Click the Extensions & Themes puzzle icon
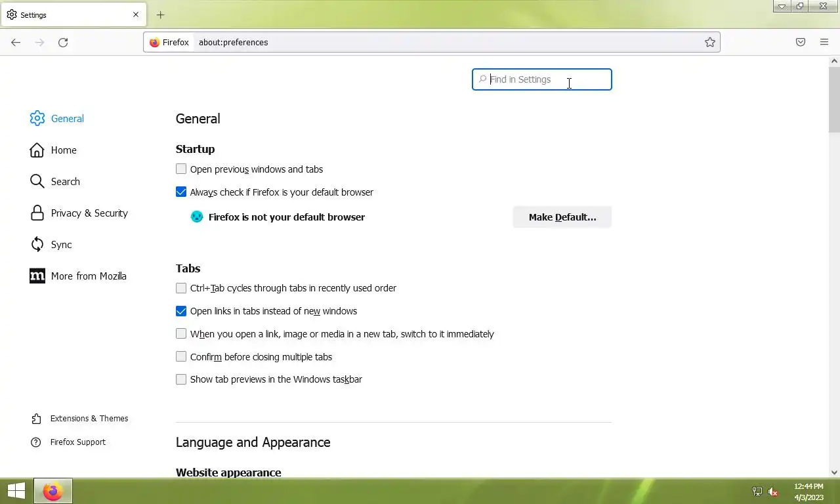 pyautogui.click(x=36, y=419)
